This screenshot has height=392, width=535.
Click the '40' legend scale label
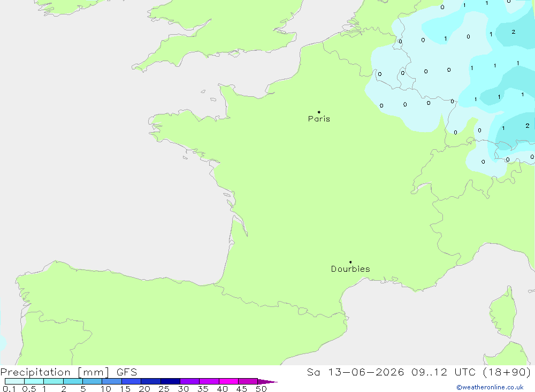tap(223, 389)
